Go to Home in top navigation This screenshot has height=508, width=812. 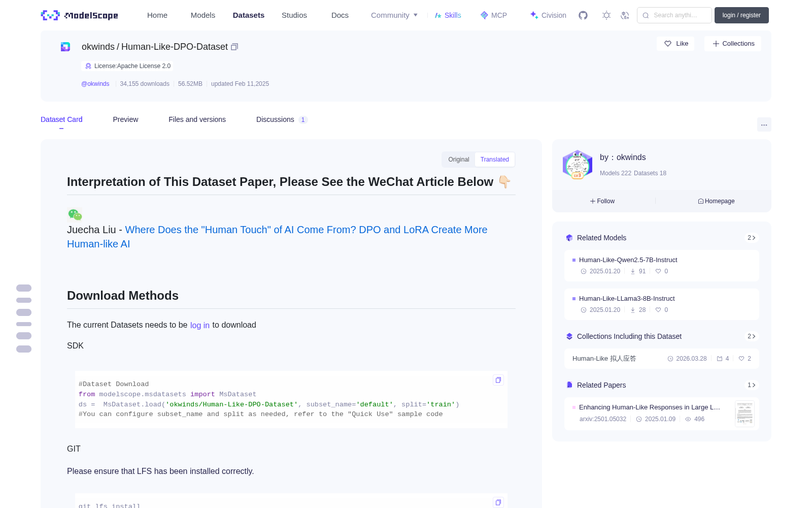(157, 15)
